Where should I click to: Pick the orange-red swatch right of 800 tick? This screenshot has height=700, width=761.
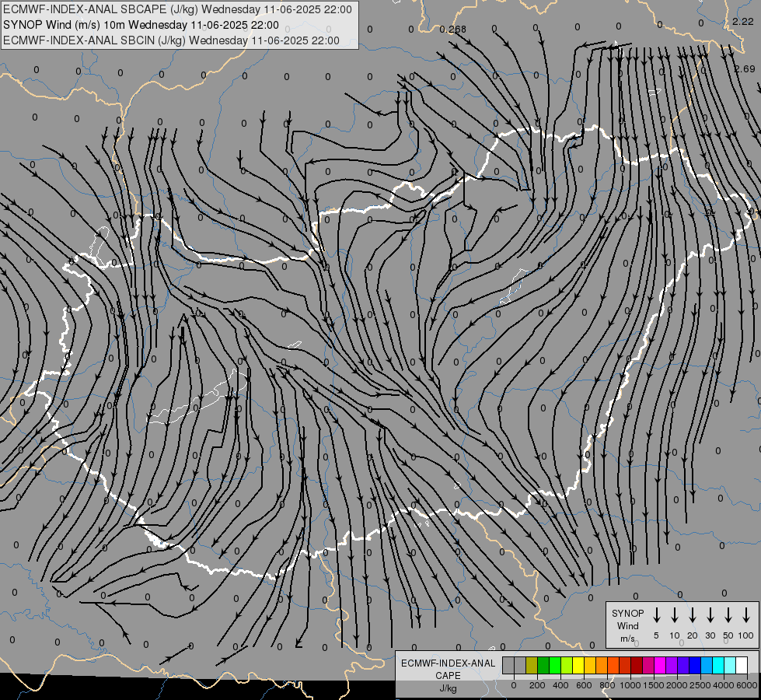(613, 665)
